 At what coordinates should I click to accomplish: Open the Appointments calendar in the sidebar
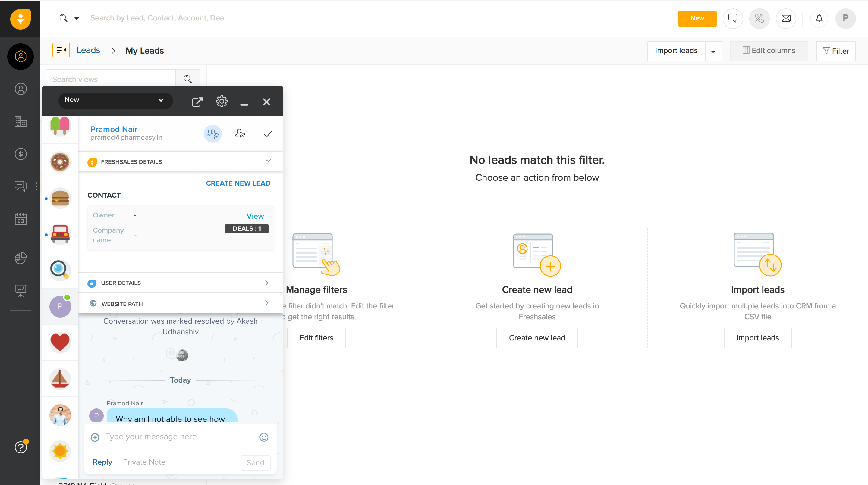(x=20, y=219)
